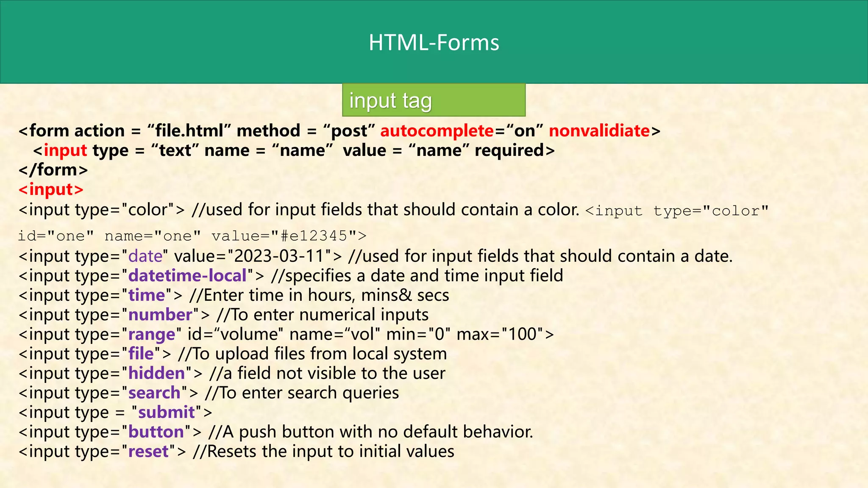Click the red 'input' in the text-type line

(65, 150)
